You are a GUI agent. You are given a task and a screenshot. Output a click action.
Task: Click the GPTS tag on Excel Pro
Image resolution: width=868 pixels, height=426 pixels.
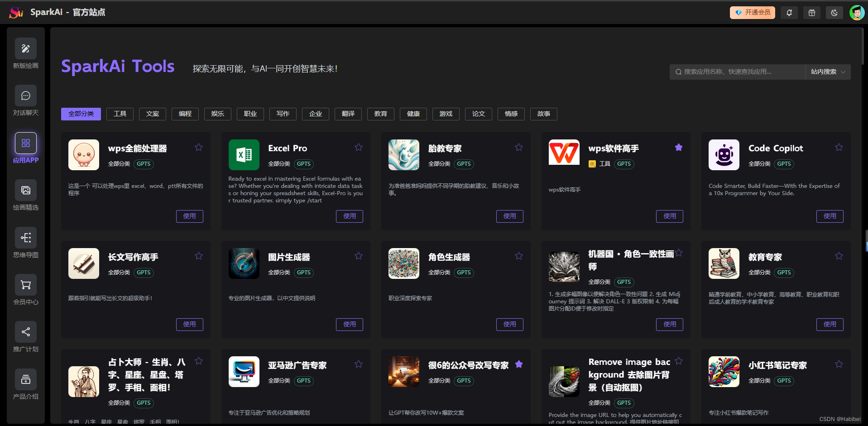pyautogui.click(x=304, y=164)
